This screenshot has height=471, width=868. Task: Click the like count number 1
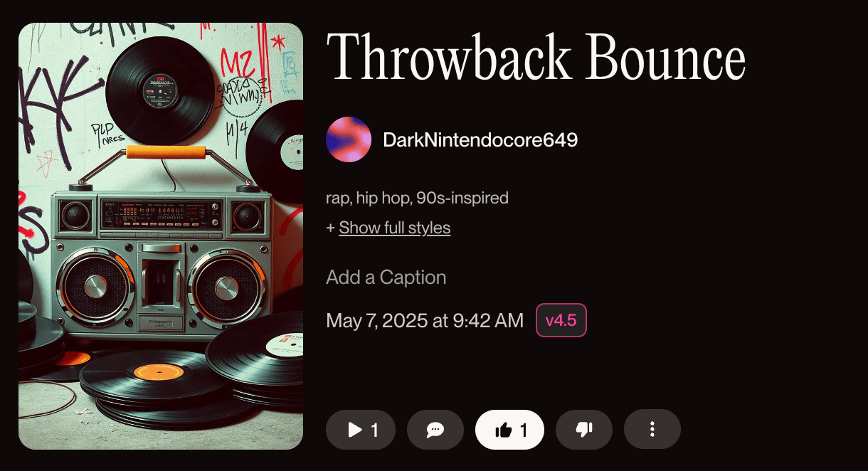pos(524,430)
